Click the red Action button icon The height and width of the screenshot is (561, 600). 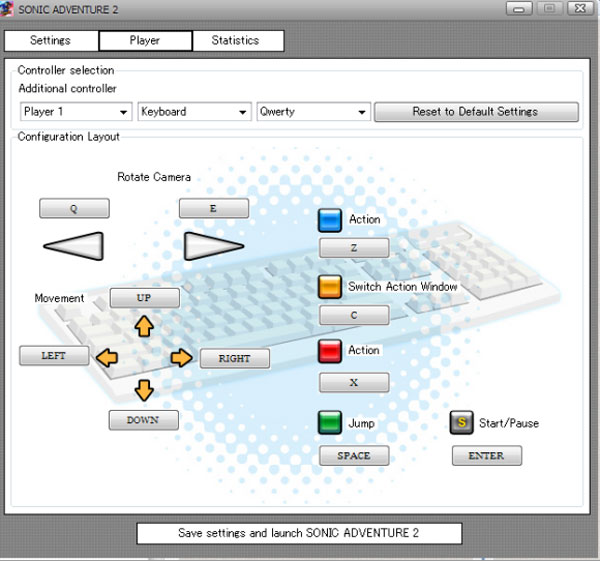330,351
